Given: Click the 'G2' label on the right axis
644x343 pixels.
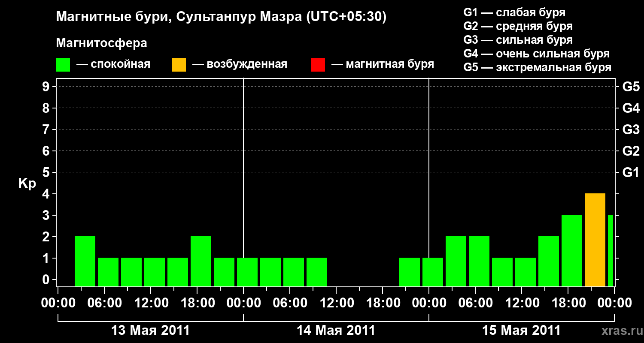Looking at the screenshot, I should tap(631, 151).
